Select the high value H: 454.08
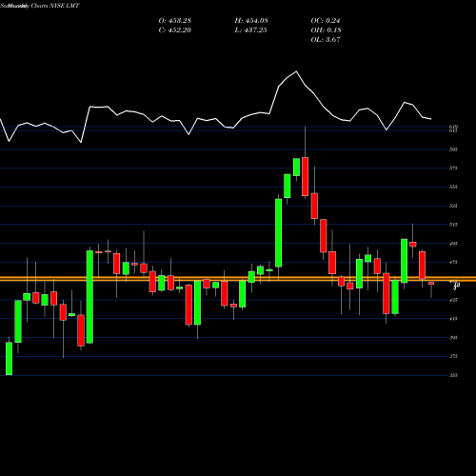The width and height of the screenshot is (476, 476). pos(251,21)
